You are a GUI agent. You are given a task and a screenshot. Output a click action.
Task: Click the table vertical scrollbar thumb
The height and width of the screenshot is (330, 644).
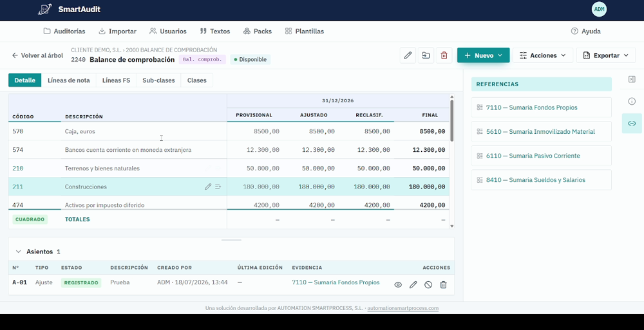pyautogui.click(x=452, y=120)
